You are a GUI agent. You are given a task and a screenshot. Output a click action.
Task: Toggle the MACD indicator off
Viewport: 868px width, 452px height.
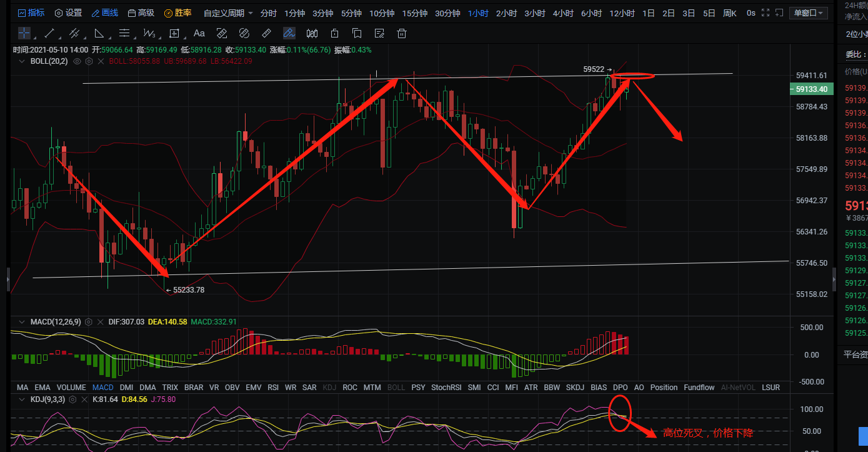pyautogui.click(x=102, y=388)
